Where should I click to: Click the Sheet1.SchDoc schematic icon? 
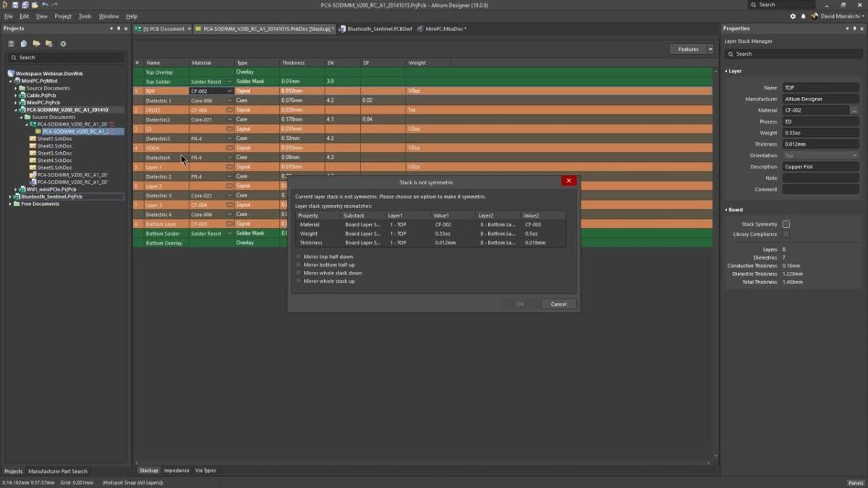34,139
